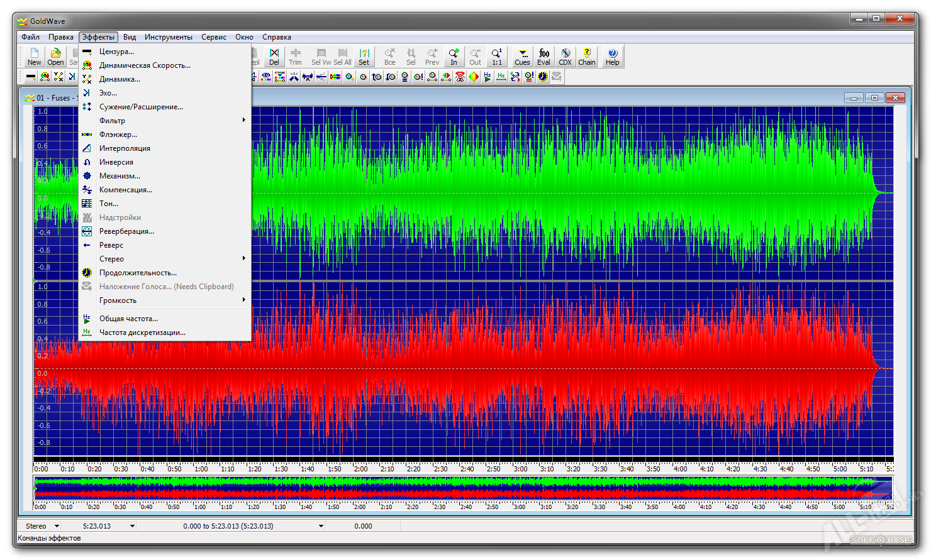Open the Cues toolbar icon
The width and height of the screenshot is (931, 560).
coord(522,56)
